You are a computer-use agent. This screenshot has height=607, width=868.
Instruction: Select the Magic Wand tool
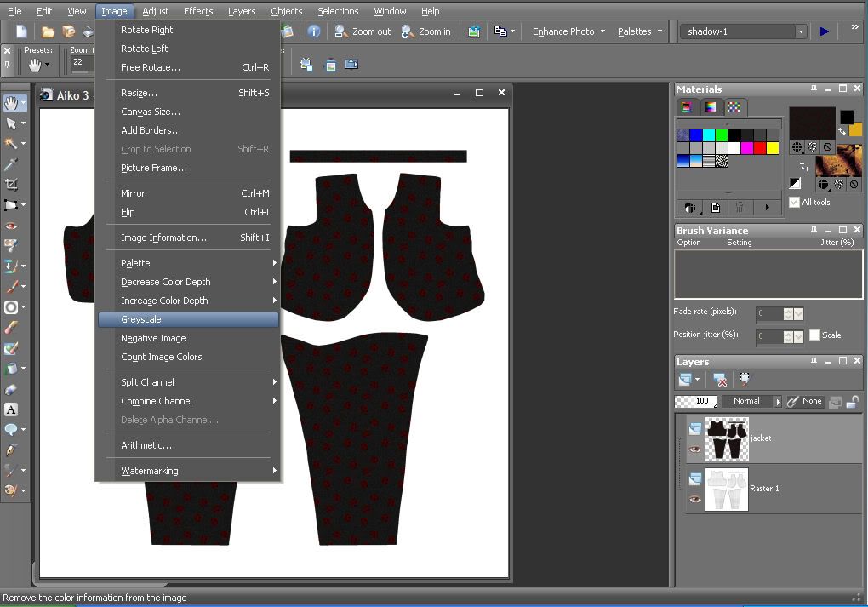(x=11, y=143)
